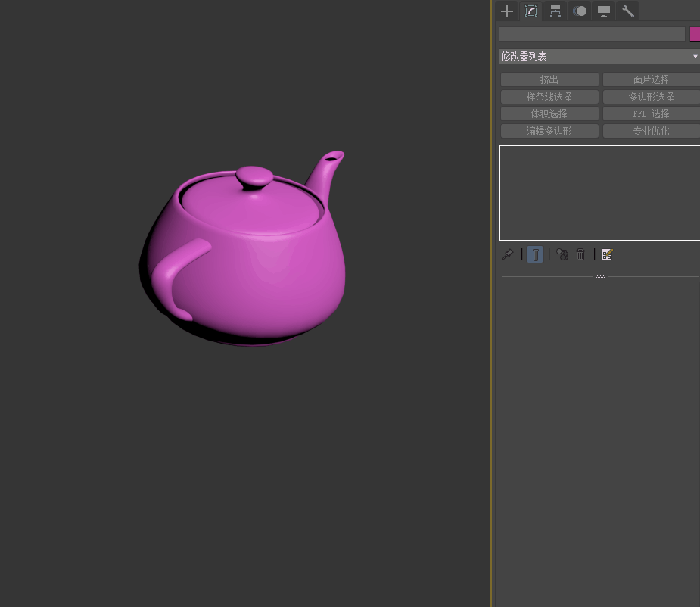Open the magenta object color swatch

click(x=695, y=34)
